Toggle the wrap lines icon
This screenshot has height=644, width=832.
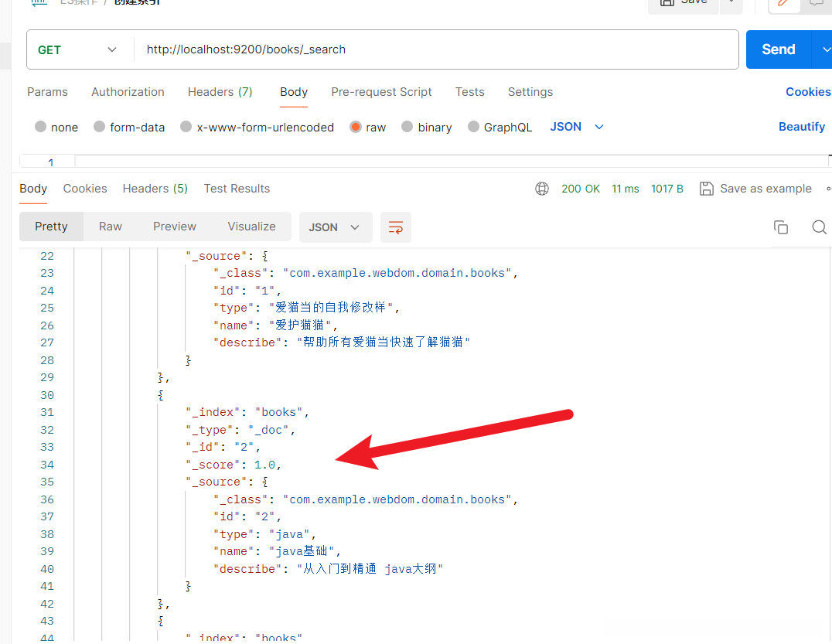396,227
